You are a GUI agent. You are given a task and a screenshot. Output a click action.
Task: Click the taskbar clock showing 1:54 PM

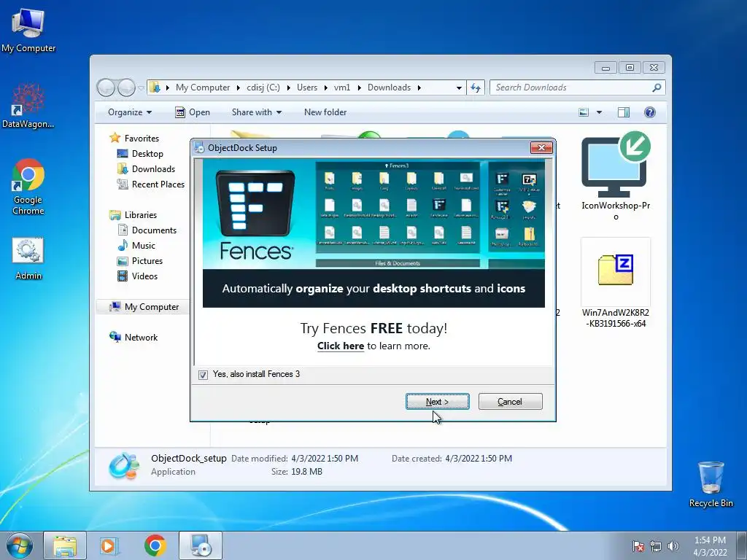coord(710,546)
